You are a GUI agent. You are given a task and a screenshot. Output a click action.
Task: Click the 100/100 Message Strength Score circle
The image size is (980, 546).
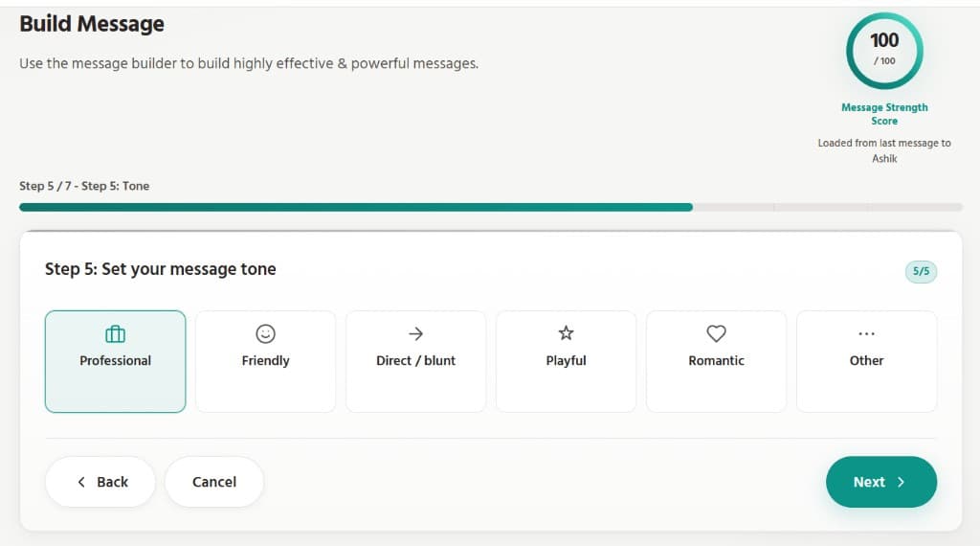[884, 52]
